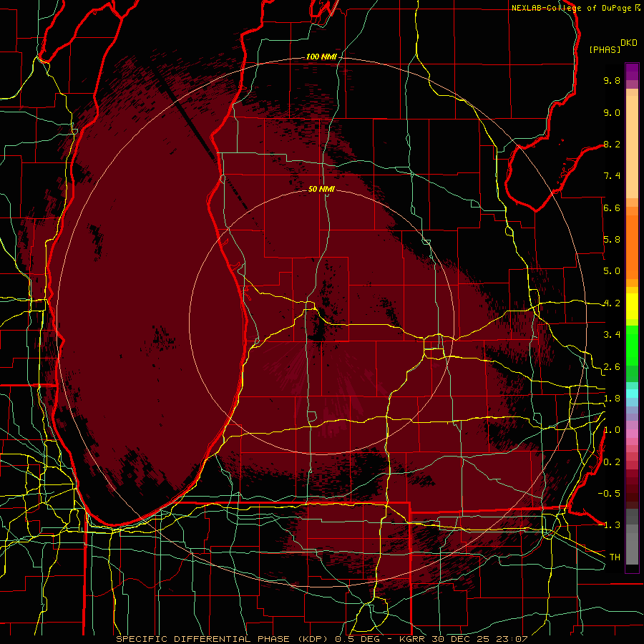This screenshot has height=644, width=644.
Task: Click the 3.4 legend value
Action: click(612, 335)
